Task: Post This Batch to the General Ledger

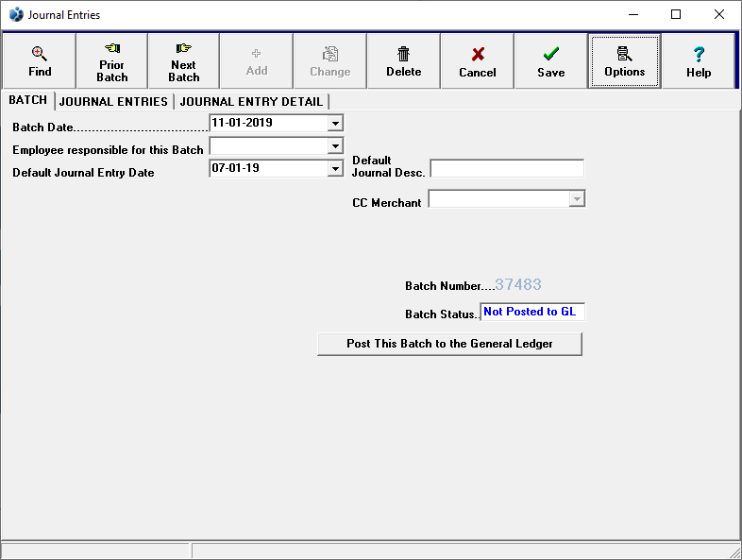Action: [x=449, y=344]
